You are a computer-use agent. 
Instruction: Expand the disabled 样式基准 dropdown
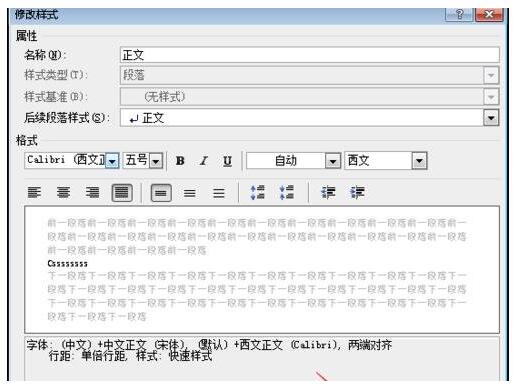[491, 97]
